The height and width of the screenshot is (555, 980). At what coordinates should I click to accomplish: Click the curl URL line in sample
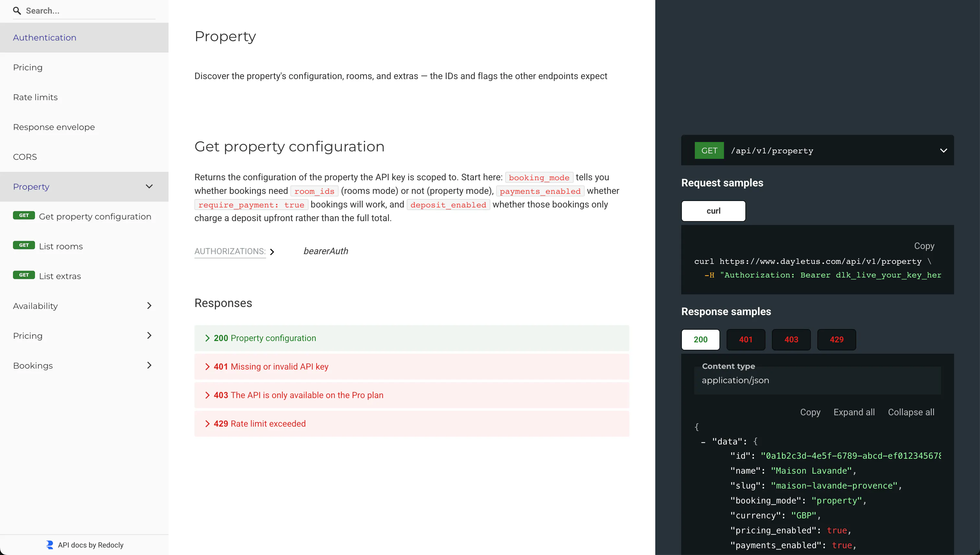[813, 262]
